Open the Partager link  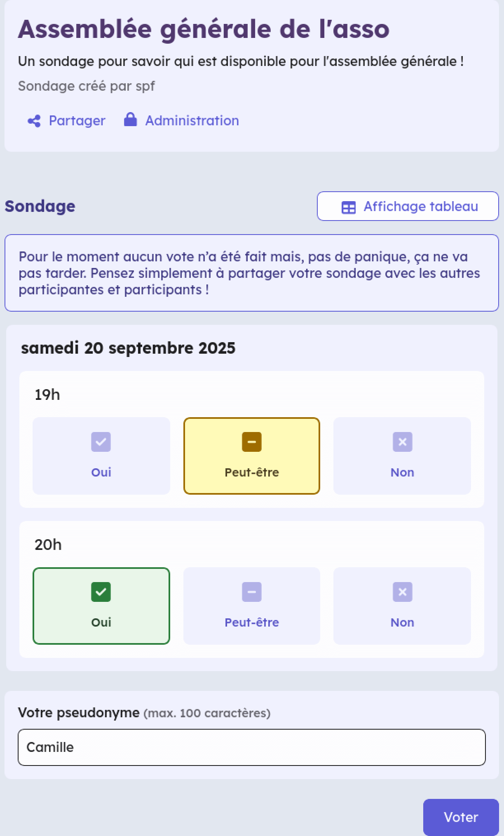click(x=77, y=121)
